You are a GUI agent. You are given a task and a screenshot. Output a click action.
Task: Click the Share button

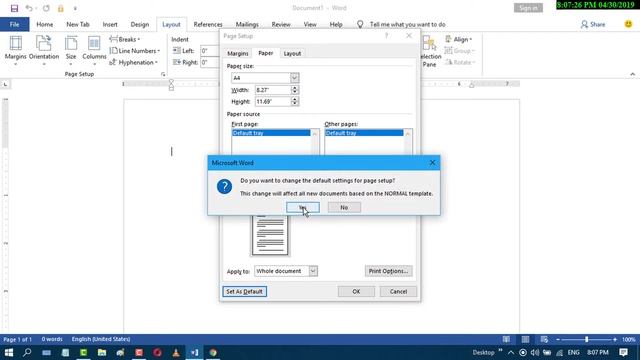tap(593, 24)
